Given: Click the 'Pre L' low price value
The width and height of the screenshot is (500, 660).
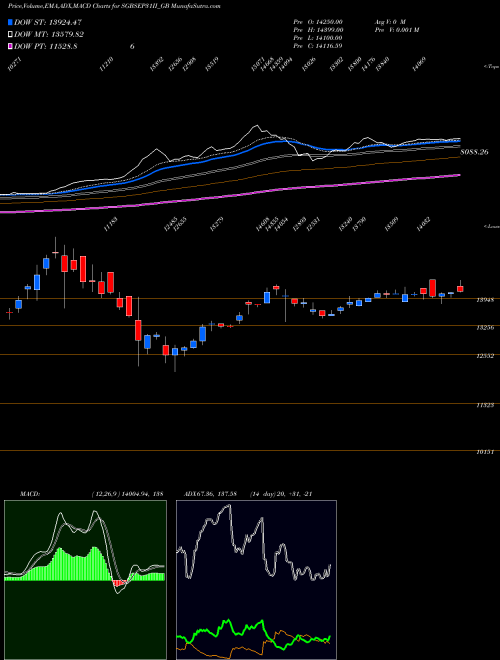Looking at the screenshot, I should pos(319,38).
